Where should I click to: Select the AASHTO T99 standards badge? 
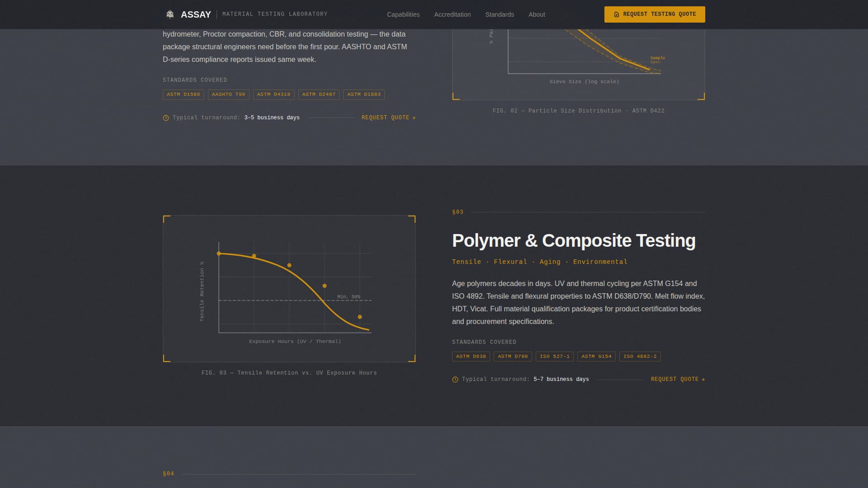228,94
